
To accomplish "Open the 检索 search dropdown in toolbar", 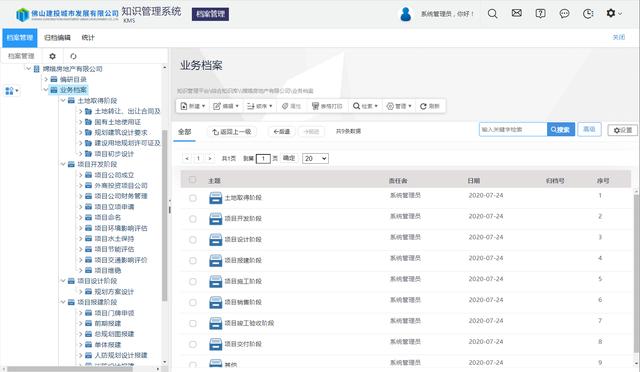I will [365, 106].
